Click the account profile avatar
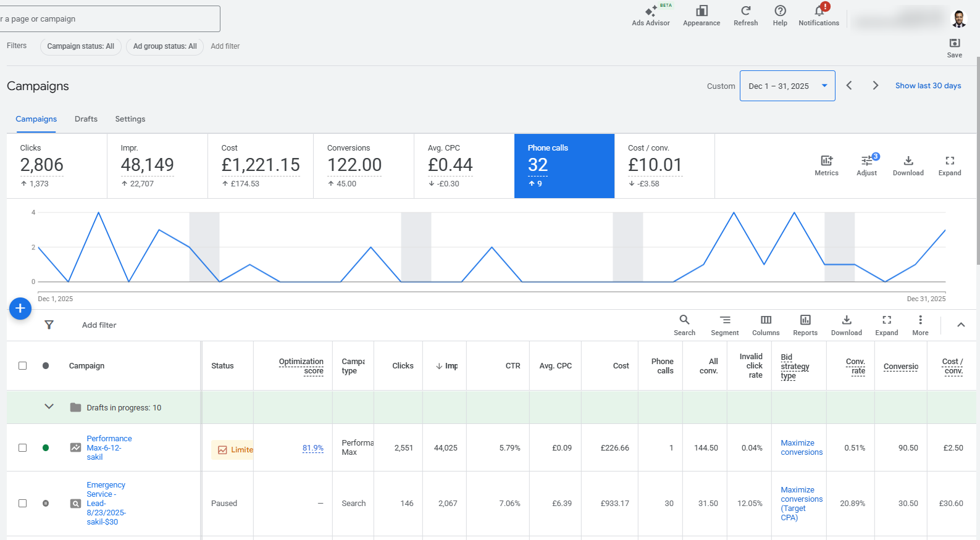Image resolution: width=980 pixels, height=540 pixels. coord(958,19)
